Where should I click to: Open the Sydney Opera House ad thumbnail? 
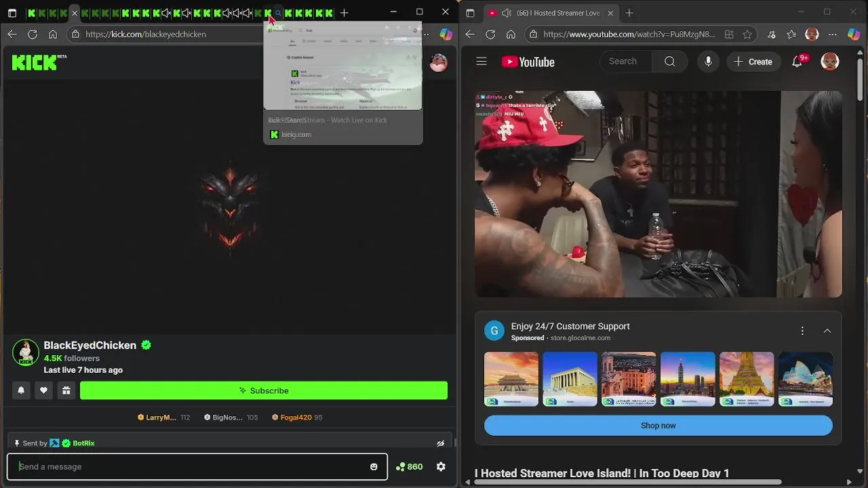coord(806,379)
